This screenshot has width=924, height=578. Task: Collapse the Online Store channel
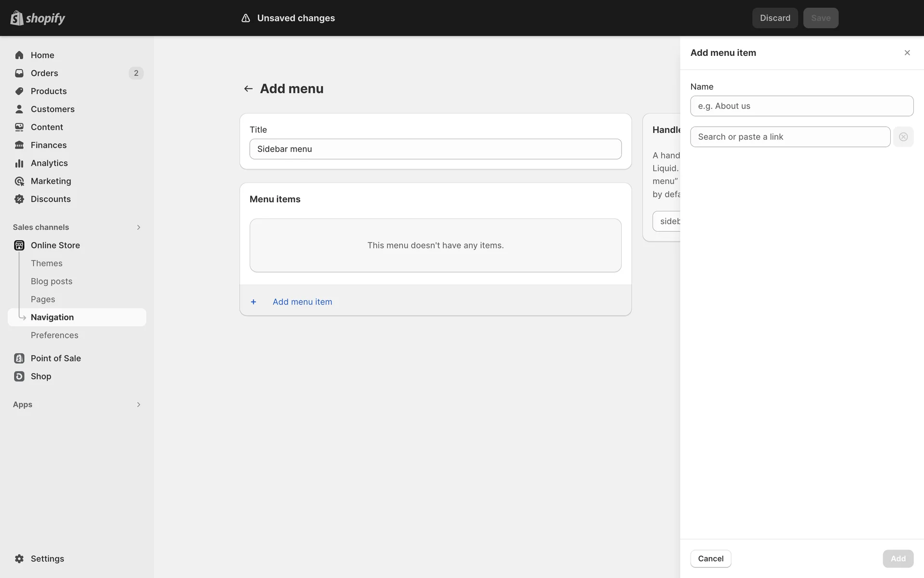click(x=55, y=245)
